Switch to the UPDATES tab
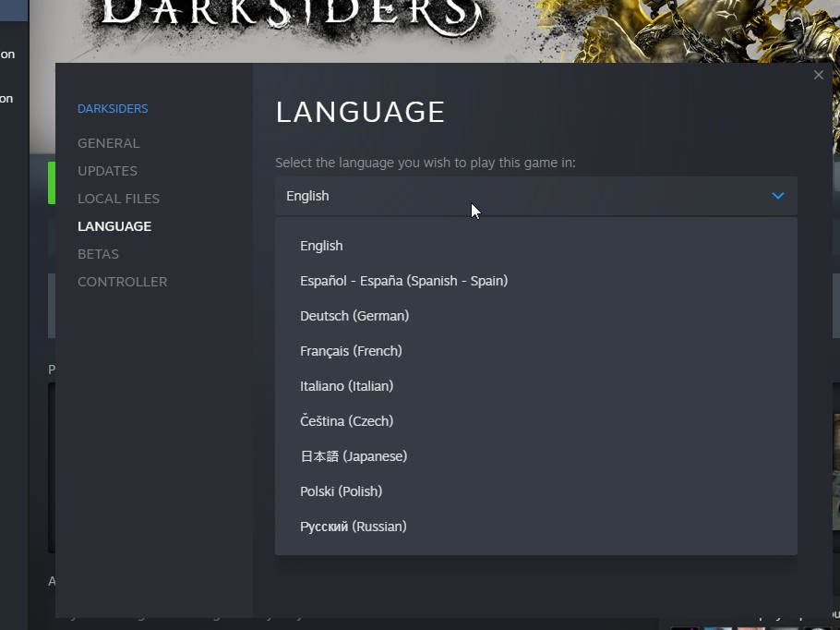 (107, 171)
